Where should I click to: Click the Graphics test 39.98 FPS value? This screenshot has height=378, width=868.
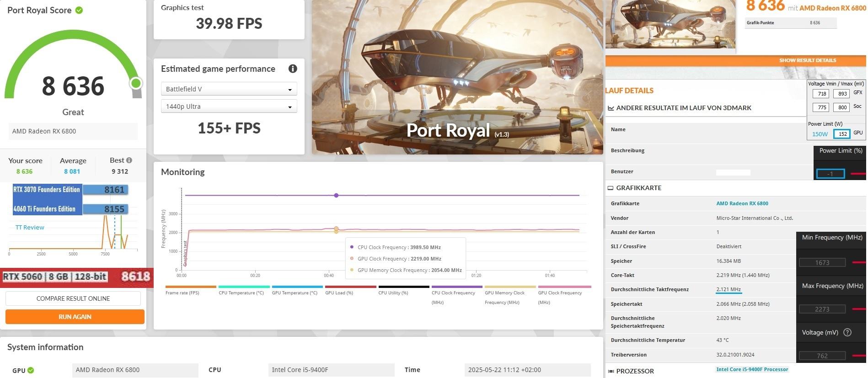pos(229,23)
